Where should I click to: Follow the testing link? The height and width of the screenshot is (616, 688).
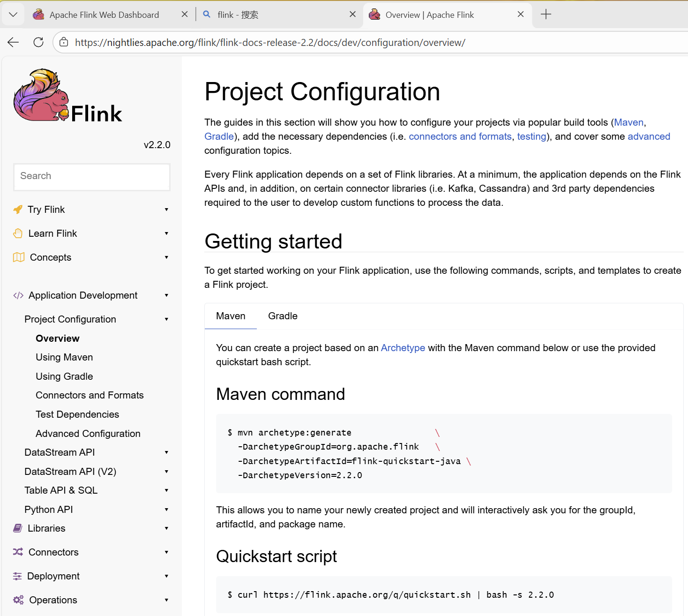coord(531,136)
